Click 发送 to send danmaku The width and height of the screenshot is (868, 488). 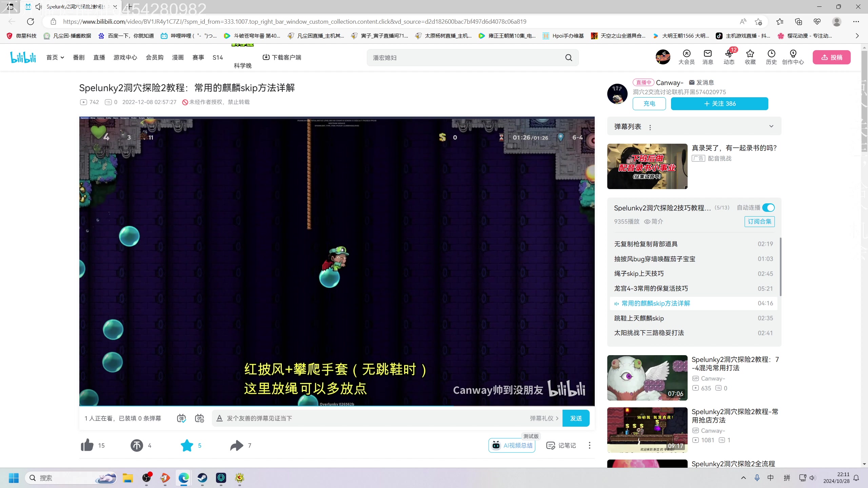pyautogui.click(x=576, y=418)
